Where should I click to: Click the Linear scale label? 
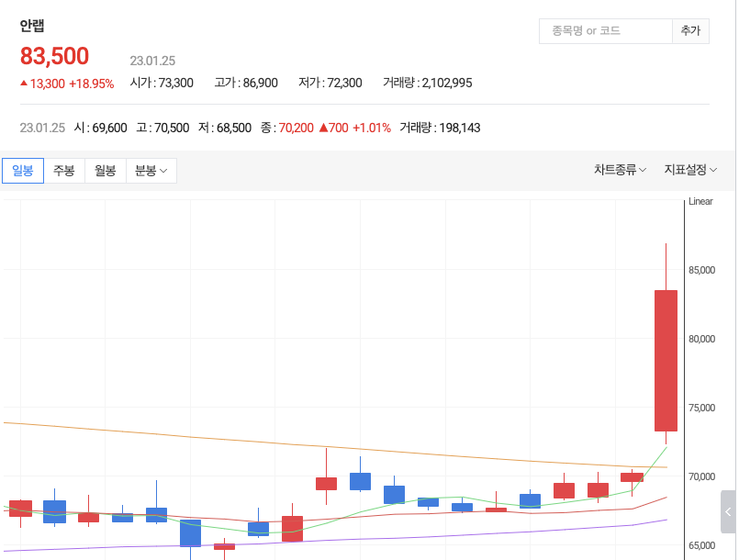[700, 201]
